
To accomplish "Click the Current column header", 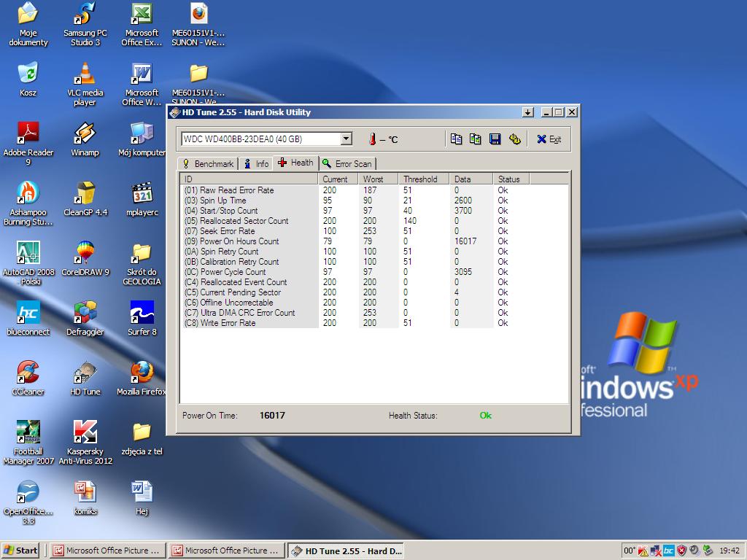I will (x=338, y=179).
